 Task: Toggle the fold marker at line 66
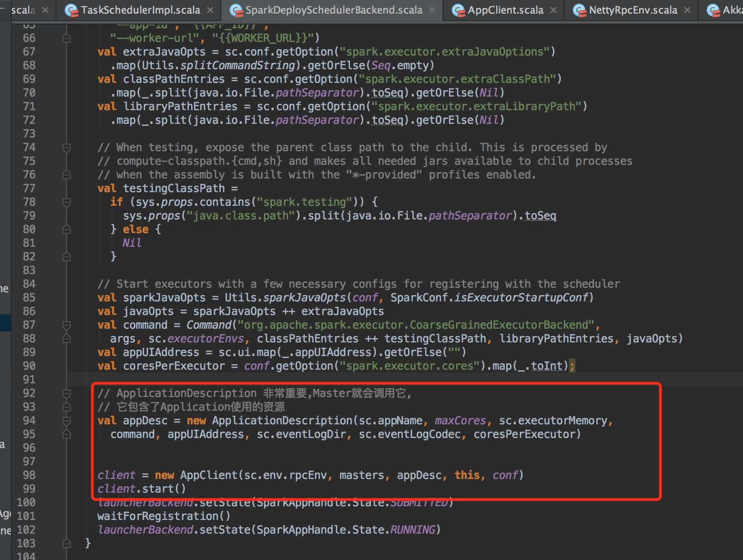tap(66, 38)
